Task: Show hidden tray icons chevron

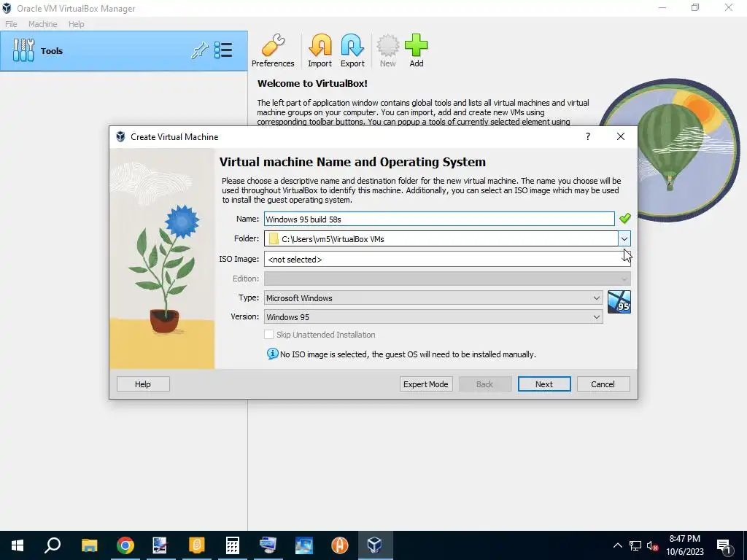Action: [x=617, y=545]
